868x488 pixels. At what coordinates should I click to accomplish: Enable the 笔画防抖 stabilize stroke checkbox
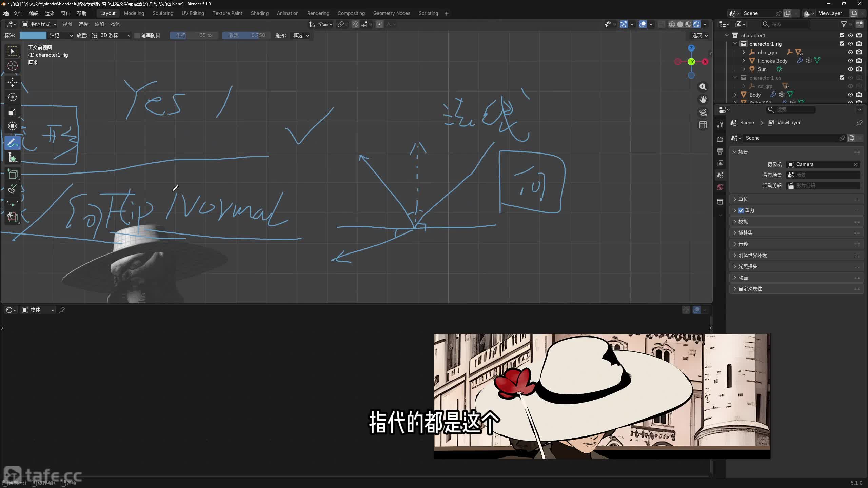(137, 35)
